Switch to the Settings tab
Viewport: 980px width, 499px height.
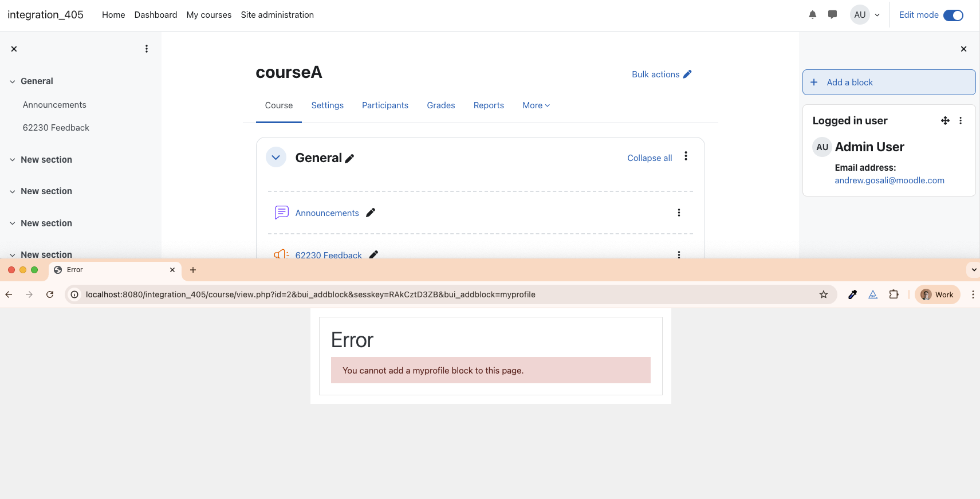[328, 105]
